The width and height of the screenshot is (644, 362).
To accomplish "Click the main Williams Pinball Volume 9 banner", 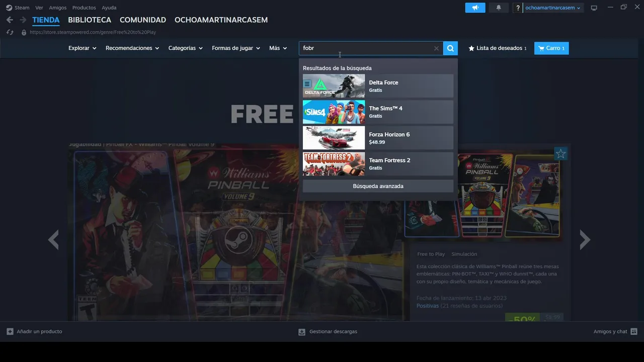I will pos(236,234).
